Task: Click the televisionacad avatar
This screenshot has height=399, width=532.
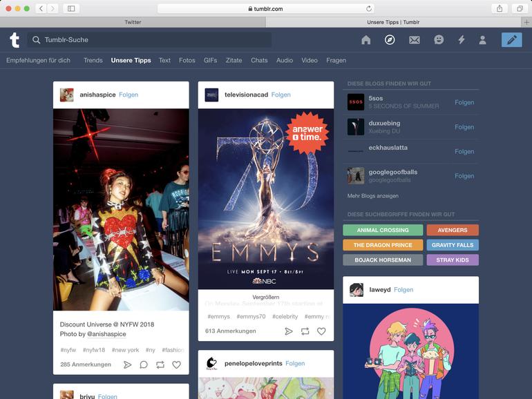Action: coord(211,95)
